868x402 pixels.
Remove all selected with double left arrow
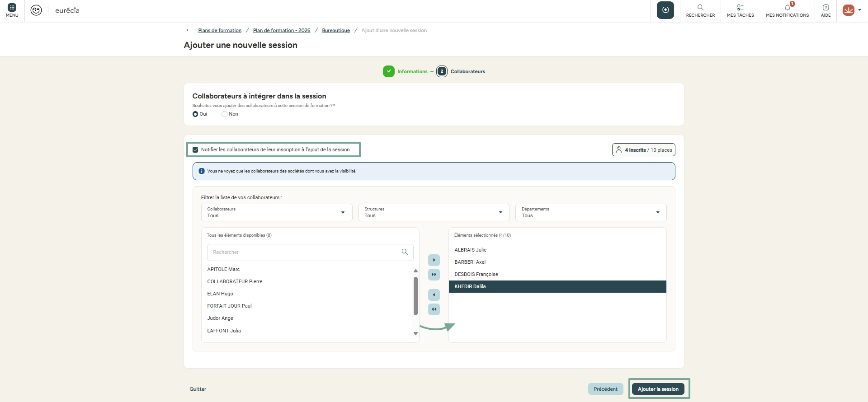[434, 309]
